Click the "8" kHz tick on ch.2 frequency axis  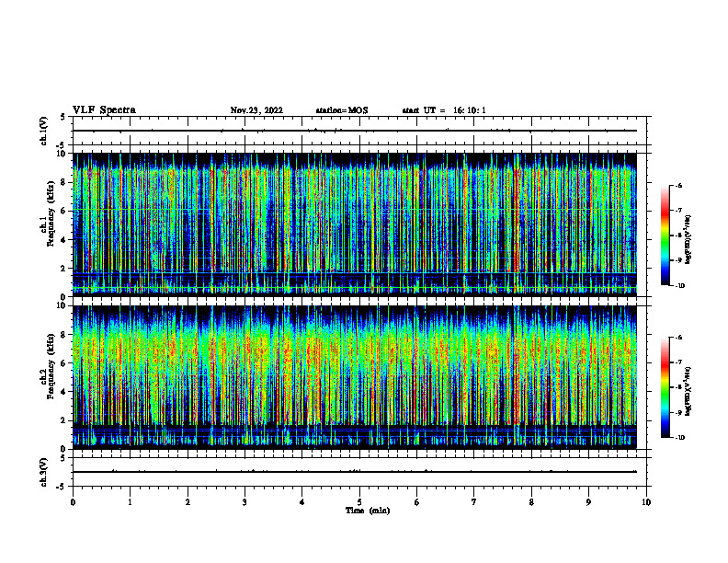coord(65,335)
